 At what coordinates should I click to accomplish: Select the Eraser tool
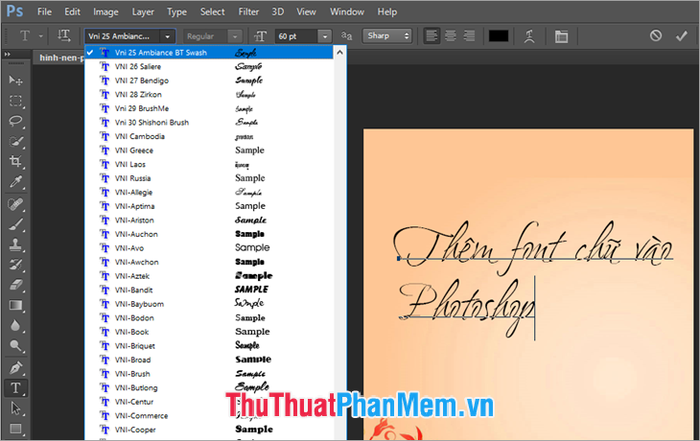tap(16, 285)
